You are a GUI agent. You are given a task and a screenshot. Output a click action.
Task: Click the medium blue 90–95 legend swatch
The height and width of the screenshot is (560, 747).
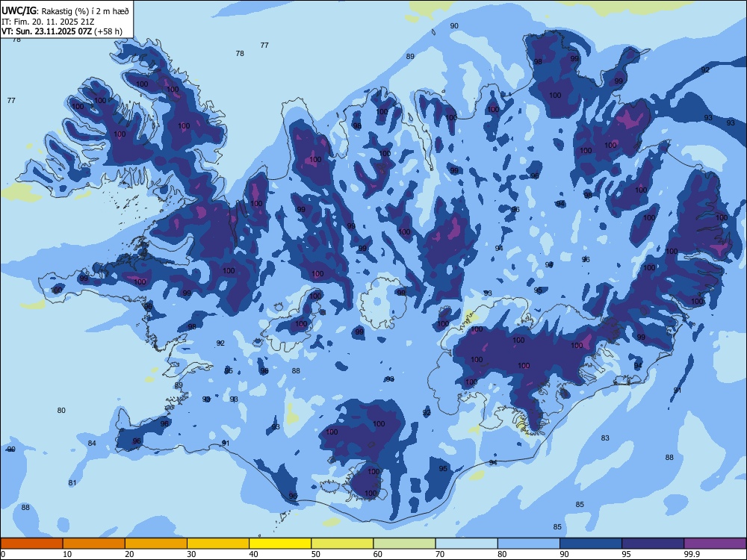coord(591,544)
